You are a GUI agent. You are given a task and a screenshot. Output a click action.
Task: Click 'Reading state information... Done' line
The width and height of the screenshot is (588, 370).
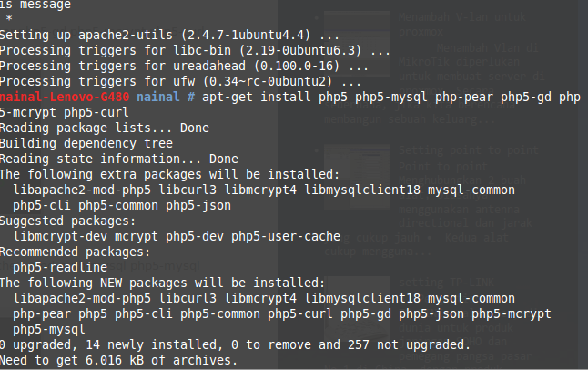(x=118, y=159)
